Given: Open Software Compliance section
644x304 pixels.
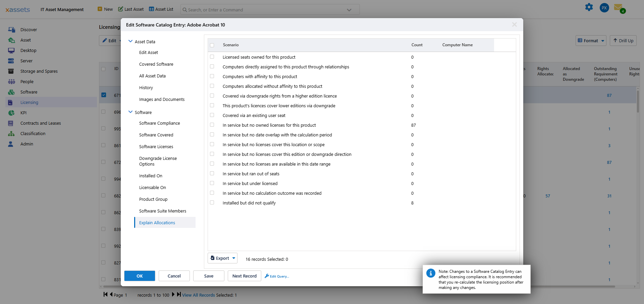Looking at the screenshot, I should 160,123.
